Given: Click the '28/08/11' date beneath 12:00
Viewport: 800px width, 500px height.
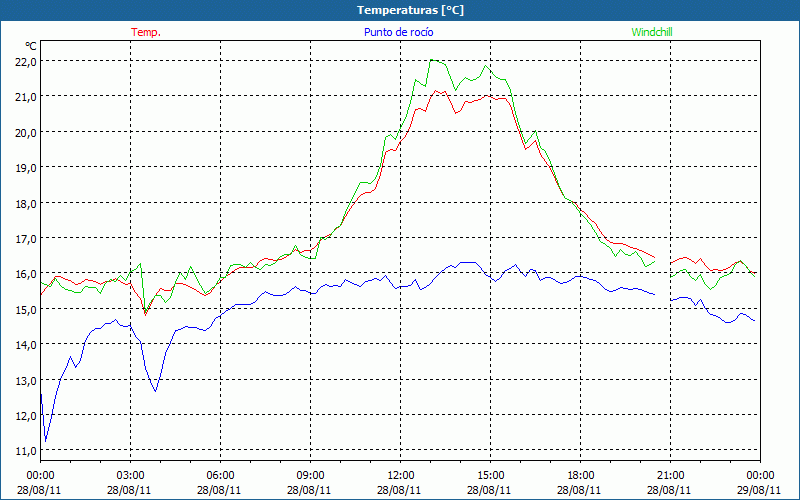Looking at the screenshot, I should 399,490.
